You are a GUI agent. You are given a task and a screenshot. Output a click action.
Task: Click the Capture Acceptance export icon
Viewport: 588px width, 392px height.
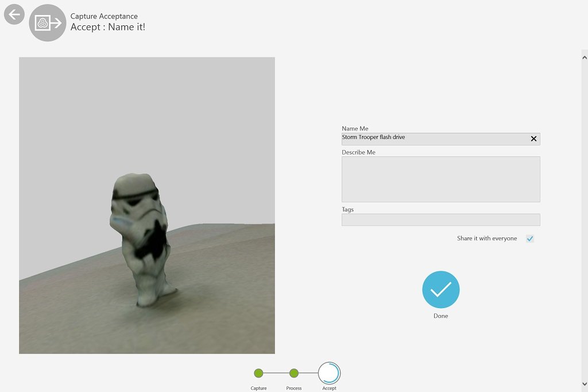tap(48, 23)
